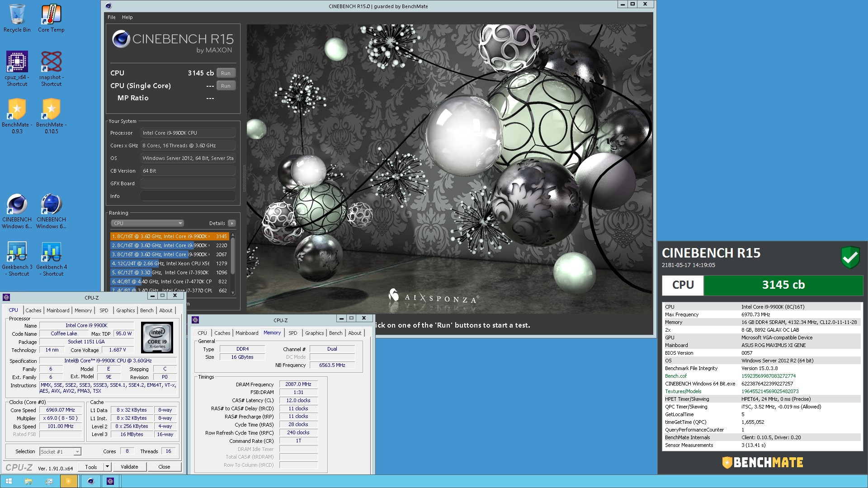Click the Tools button in CPU-Z
This screenshot has height=488, width=868.
[x=91, y=467]
